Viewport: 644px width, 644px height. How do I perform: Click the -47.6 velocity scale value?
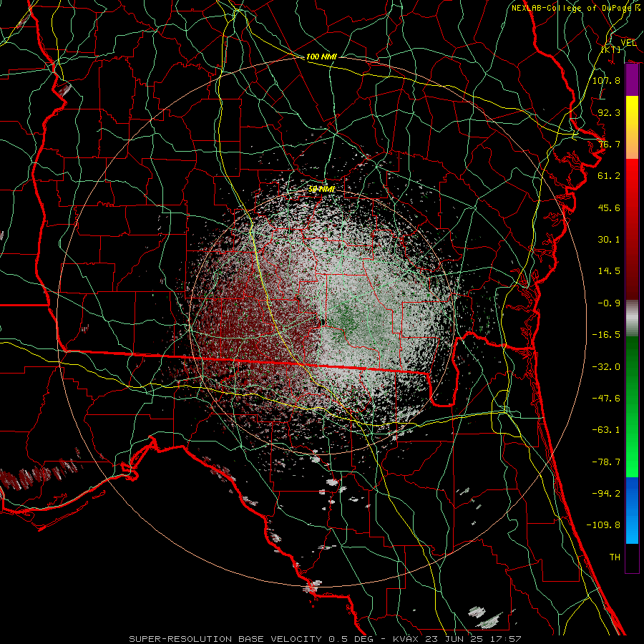(x=606, y=399)
